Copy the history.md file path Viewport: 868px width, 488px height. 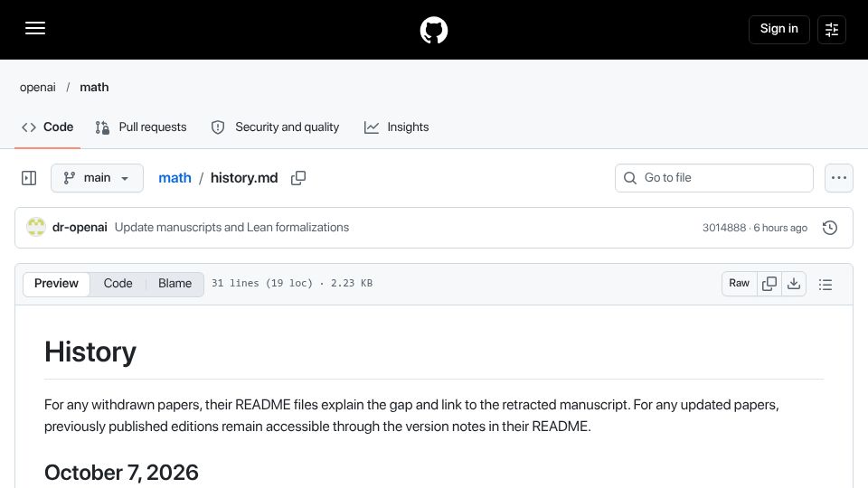[x=298, y=178]
